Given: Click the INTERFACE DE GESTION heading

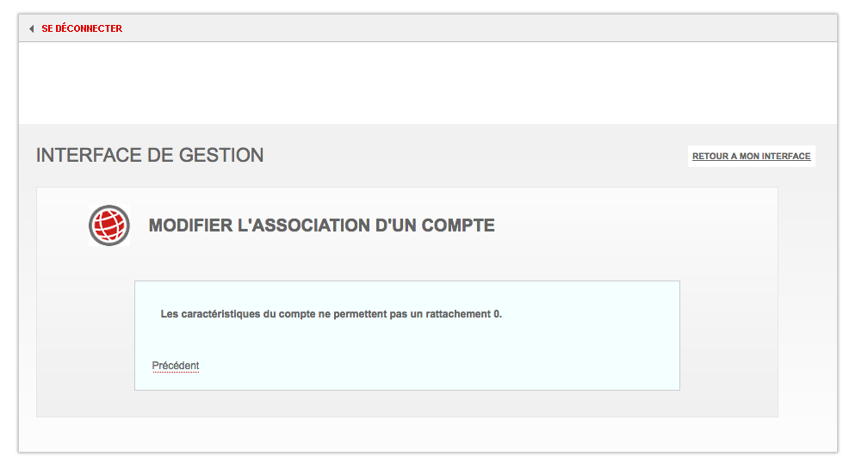Looking at the screenshot, I should click(x=150, y=156).
